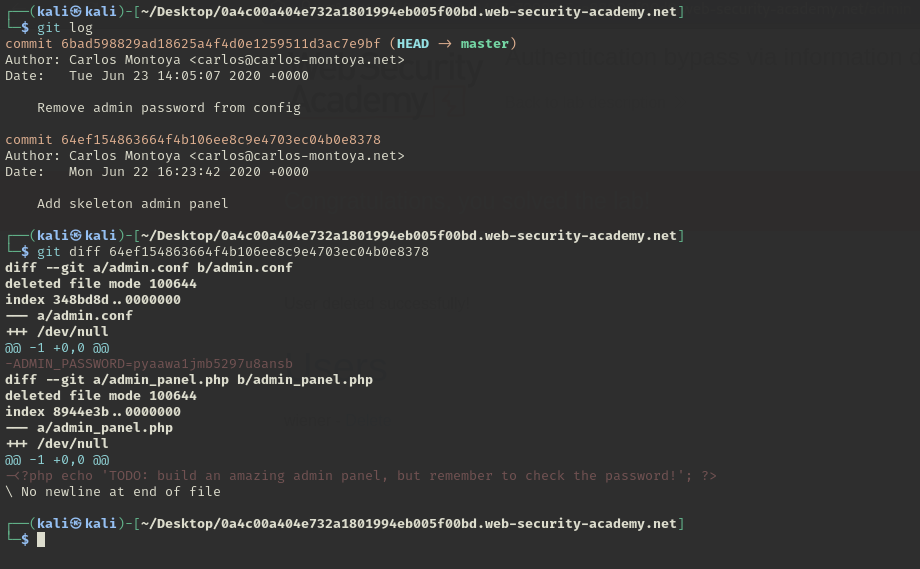Click the removed PHP echo TODO line
920x569 pixels.
[x=362, y=476]
